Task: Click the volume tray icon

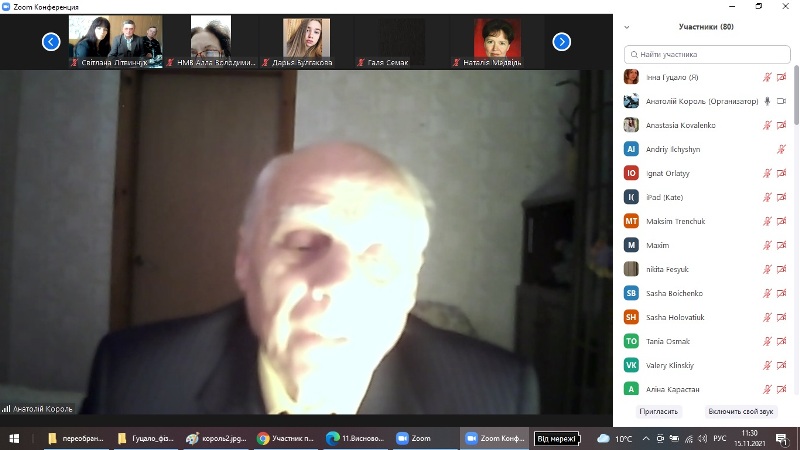Action: point(703,439)
